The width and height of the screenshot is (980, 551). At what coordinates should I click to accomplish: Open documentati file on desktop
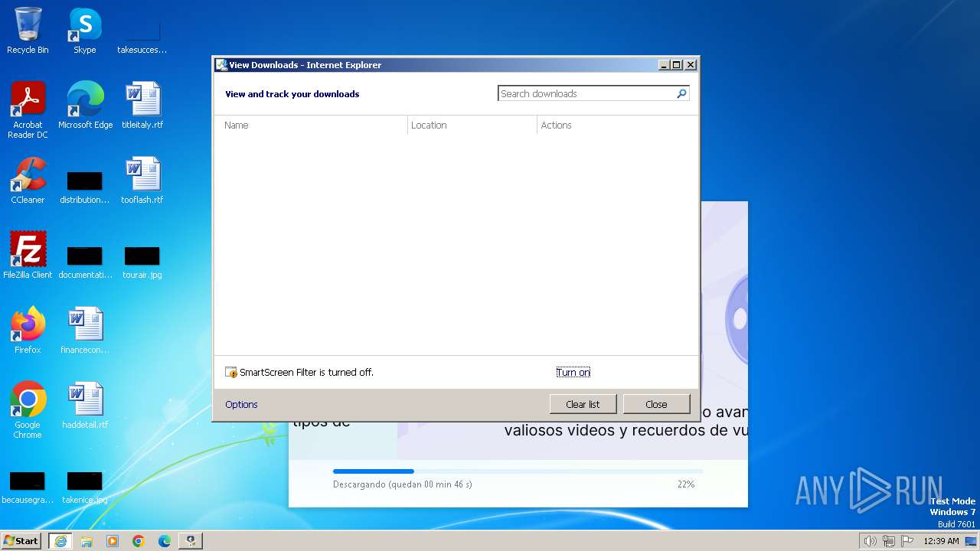(85, 262)
